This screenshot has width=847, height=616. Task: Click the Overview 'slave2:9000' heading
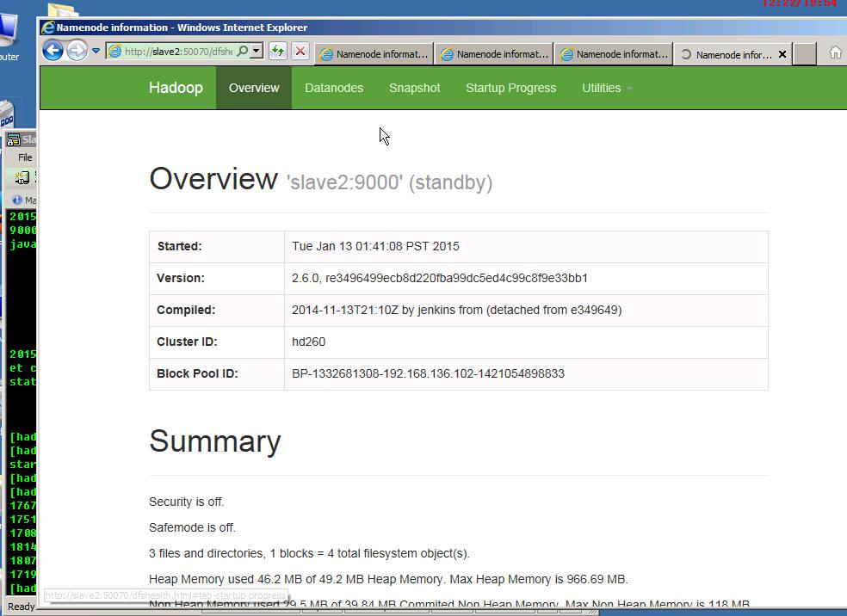click(x=321, y=180)
